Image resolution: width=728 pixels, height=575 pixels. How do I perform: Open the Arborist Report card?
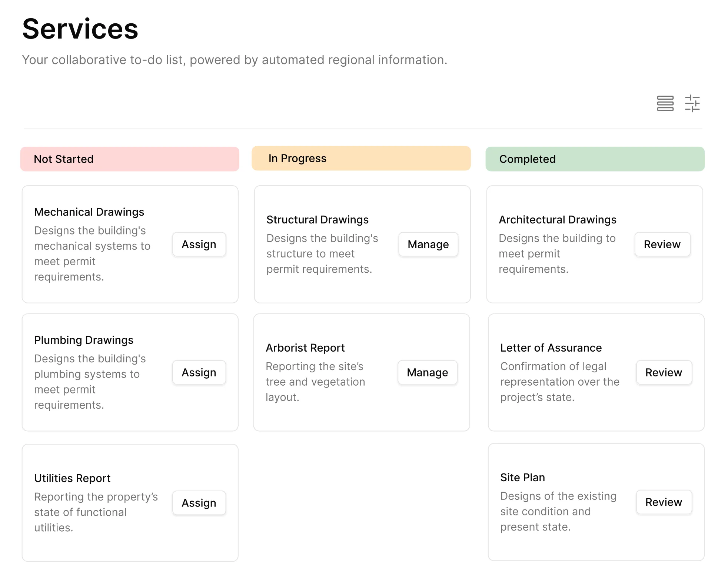(x=305, y=348)
